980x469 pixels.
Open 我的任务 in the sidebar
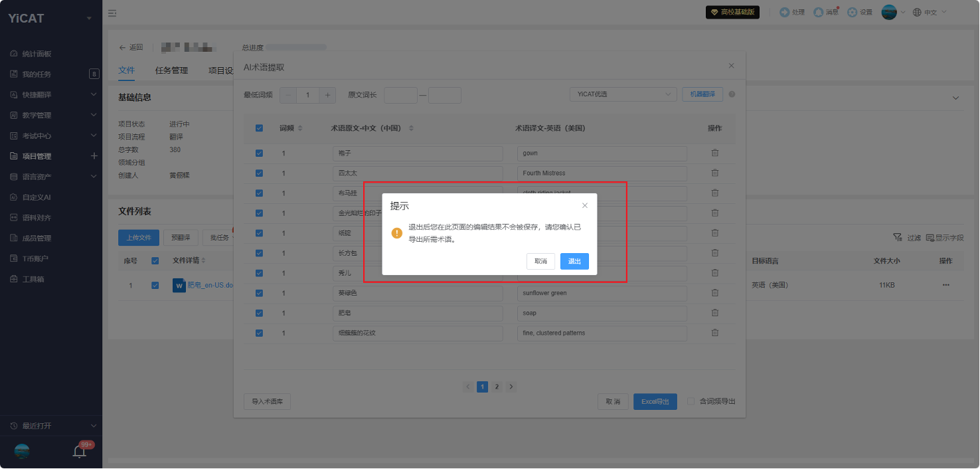click(37, 74)
